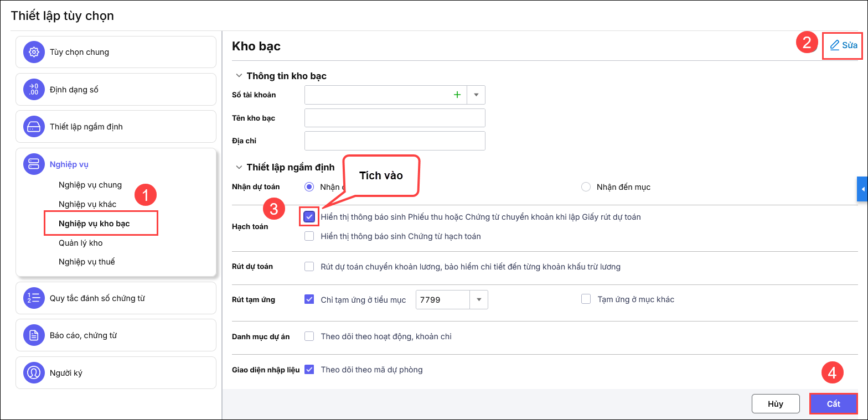Open the tiểu mục 7799 dropdown
Screen dimensions: 868x420
(x=479, y=300)
